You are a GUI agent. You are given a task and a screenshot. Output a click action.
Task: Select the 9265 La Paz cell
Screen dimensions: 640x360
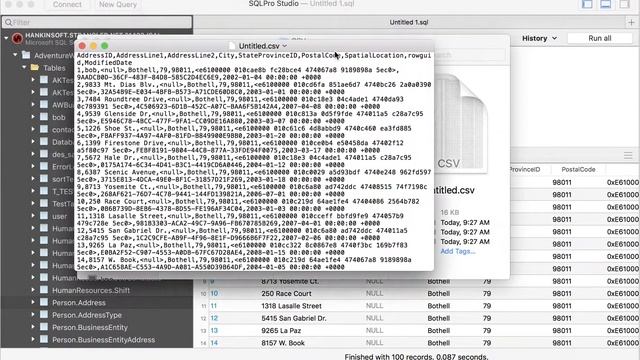[x=281, y=331]
